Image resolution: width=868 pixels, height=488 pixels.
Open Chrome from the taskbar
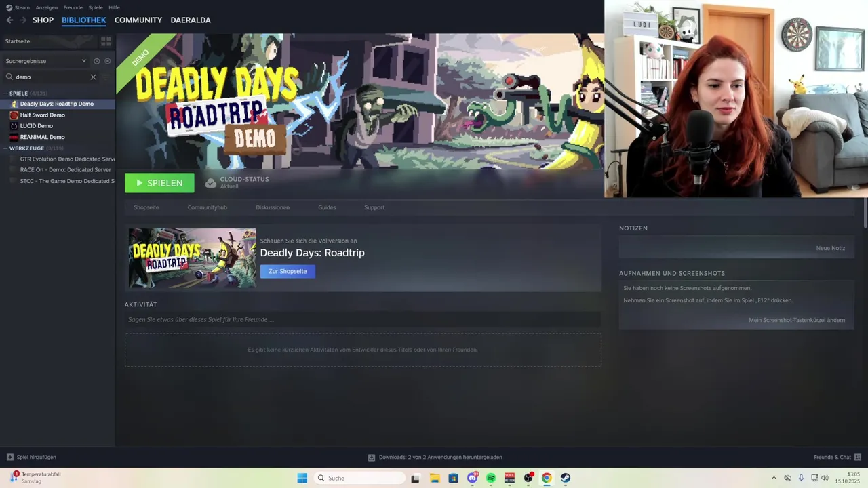pyautogui.click(x=547, y=478)
